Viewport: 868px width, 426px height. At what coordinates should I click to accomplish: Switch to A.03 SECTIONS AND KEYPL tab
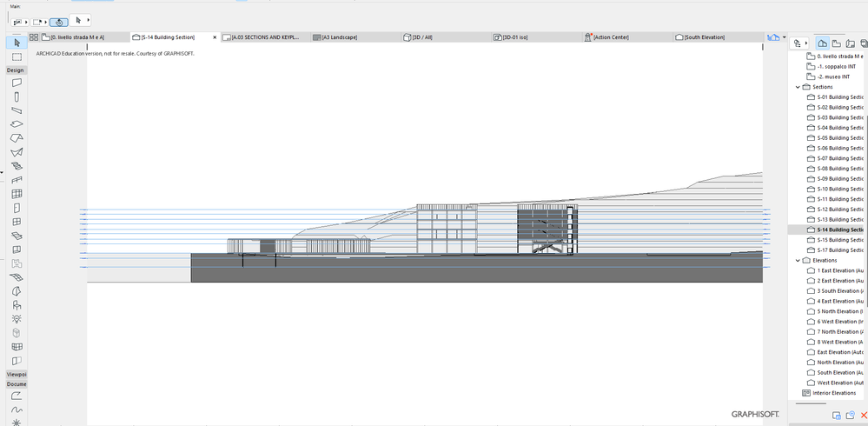click(265, 37)
